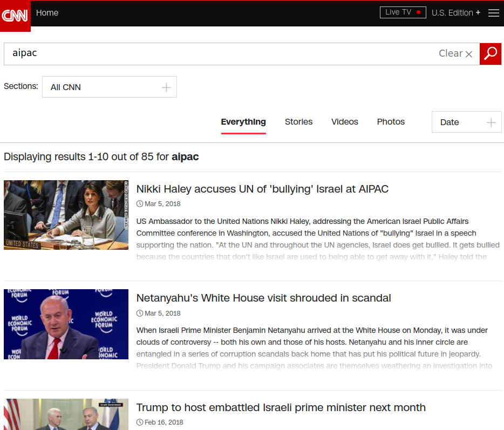Switch to the Photos tab

391,122
